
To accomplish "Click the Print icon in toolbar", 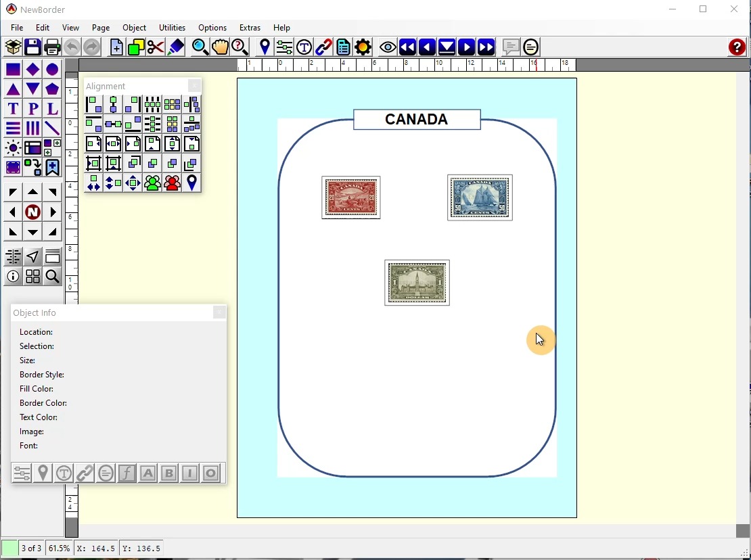I will 52,47.
